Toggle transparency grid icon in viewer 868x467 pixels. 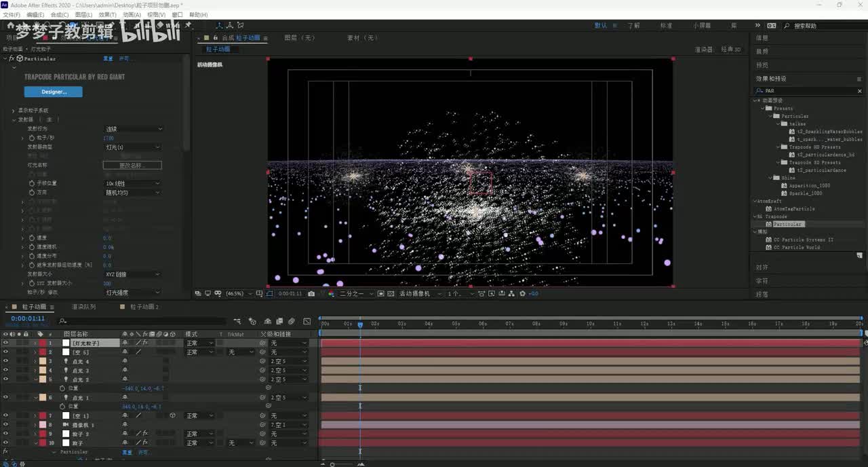coord(391,293)
